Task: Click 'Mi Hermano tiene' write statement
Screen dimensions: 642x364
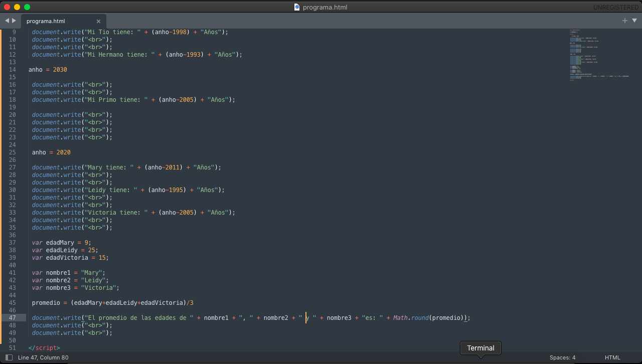Action: point(137,55)
